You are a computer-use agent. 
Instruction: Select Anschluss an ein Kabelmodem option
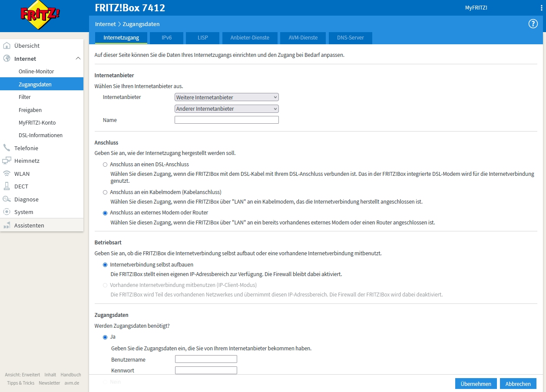click(105, 192)
